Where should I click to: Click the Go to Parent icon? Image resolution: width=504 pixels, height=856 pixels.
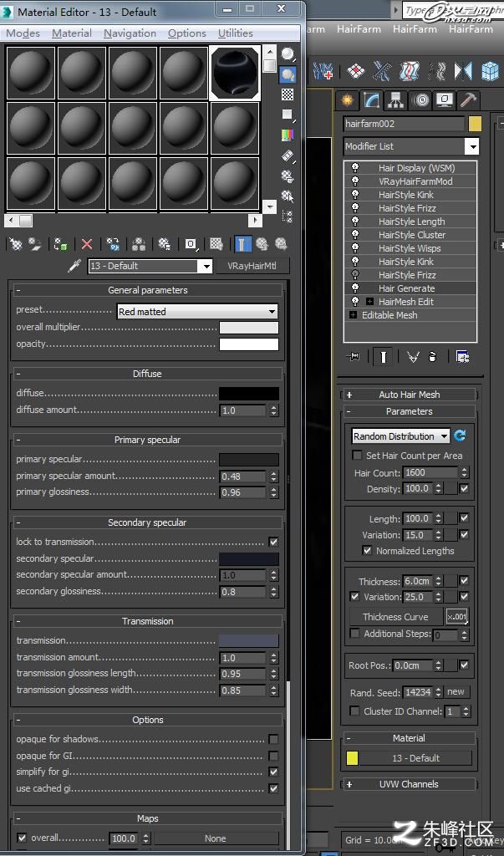coord(262,244)
